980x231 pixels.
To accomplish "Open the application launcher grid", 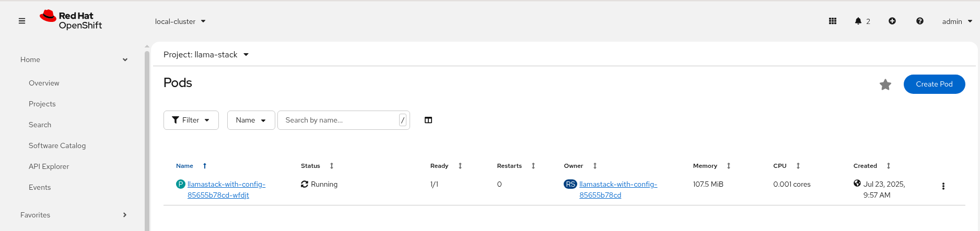I will pos(833,21).
